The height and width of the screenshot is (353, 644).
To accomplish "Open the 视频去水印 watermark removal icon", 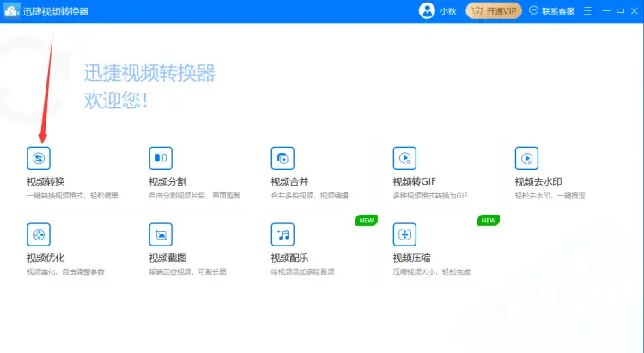I will [526, 158].
